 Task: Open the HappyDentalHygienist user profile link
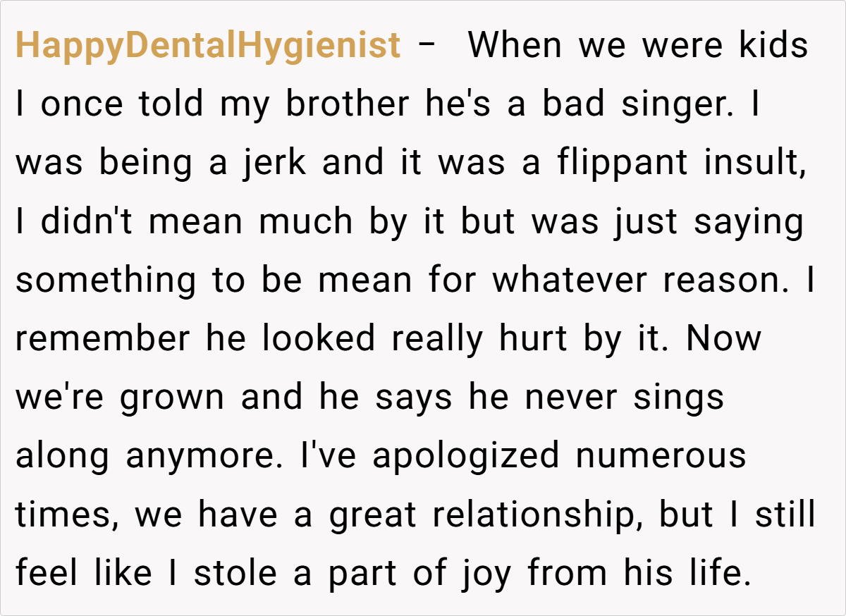[208, 47]
